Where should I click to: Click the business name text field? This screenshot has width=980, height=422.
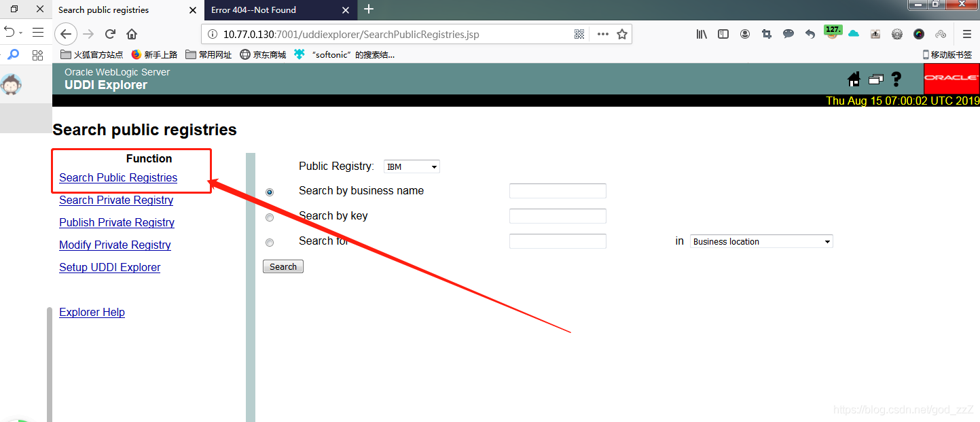(x=557, y=191)
